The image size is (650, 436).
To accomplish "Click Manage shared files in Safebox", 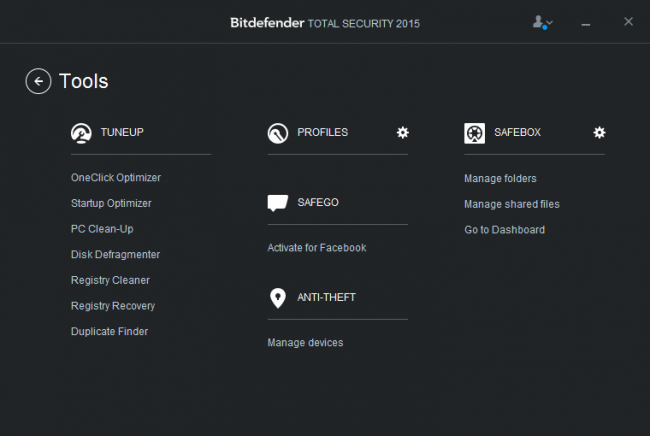I will click(x=512, y=204).
